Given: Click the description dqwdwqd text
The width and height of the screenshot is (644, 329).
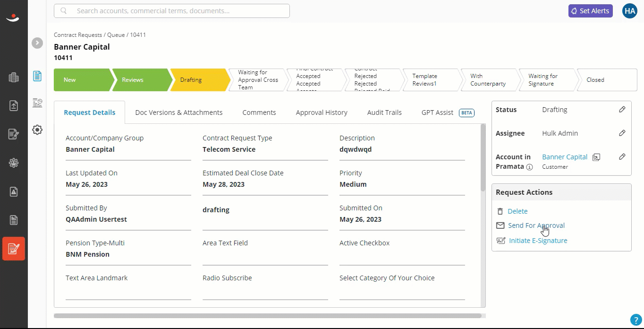Looking at the screenshot, I should tap(356, 149).
